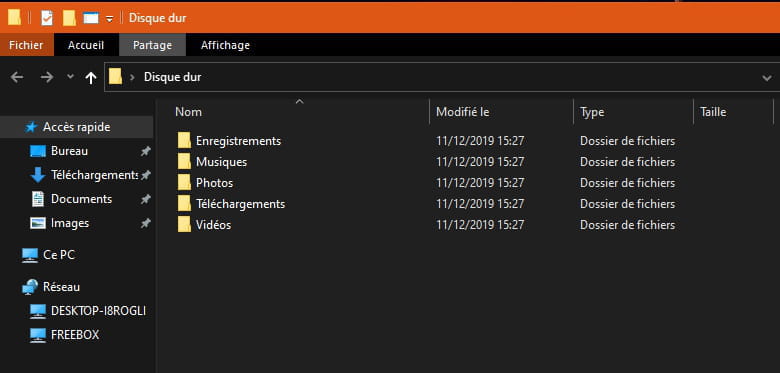This screenshot has height=373, width=780.
Task: Click the modified date of Enregistrements
Action: 480,141
